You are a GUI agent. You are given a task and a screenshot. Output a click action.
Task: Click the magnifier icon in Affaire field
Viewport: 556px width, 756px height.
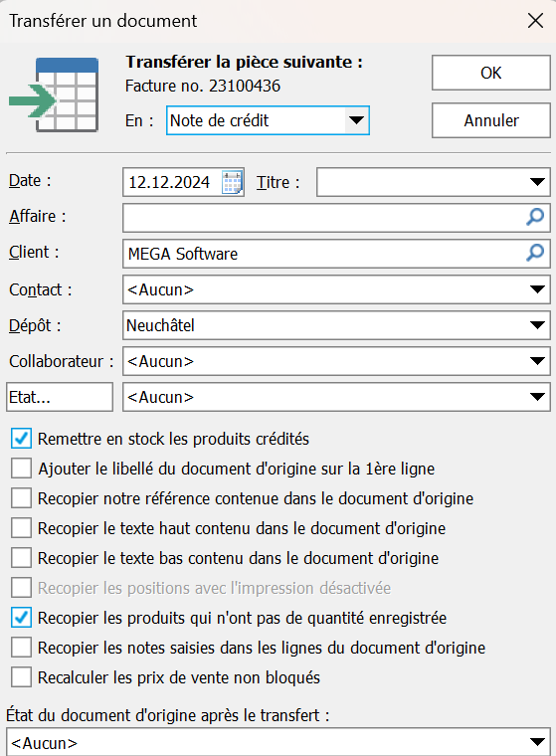coord(535,217)
